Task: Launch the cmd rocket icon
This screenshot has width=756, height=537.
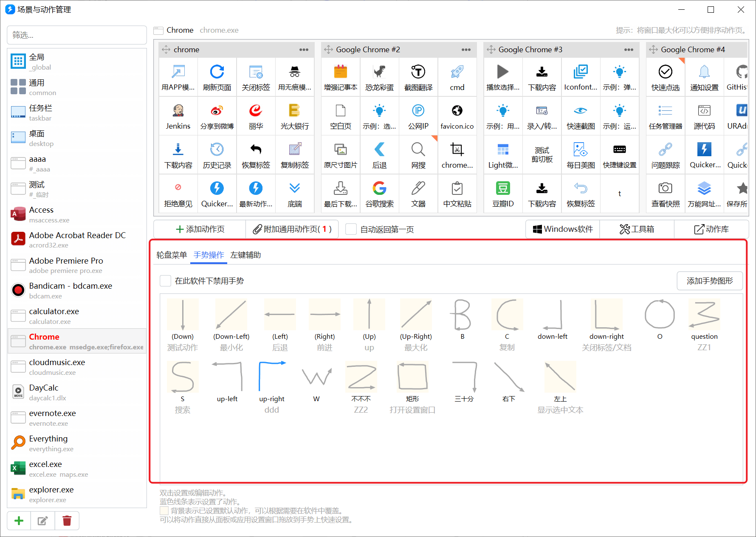Action: [x=457, y=72]
